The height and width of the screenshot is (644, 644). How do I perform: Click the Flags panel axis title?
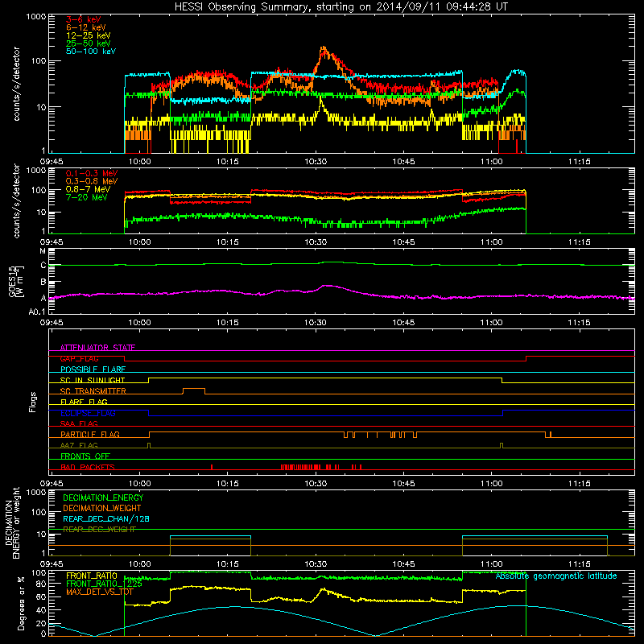33,402
